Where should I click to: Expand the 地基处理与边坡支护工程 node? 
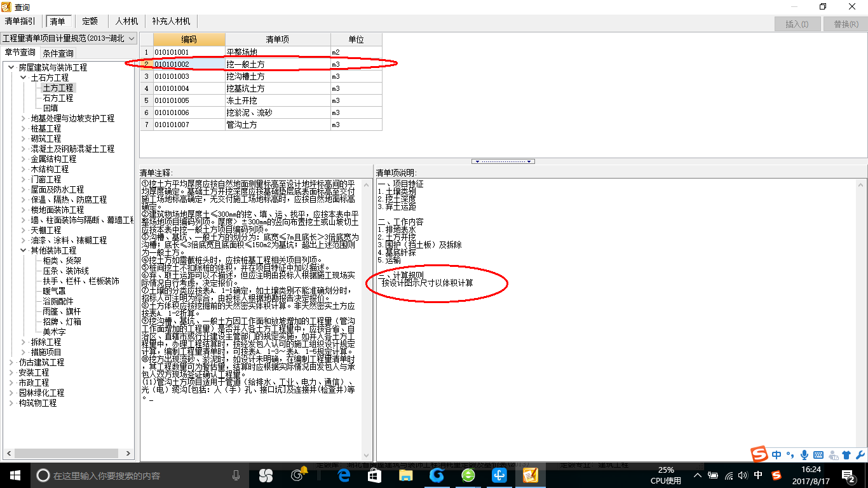[x=24, y=118]
